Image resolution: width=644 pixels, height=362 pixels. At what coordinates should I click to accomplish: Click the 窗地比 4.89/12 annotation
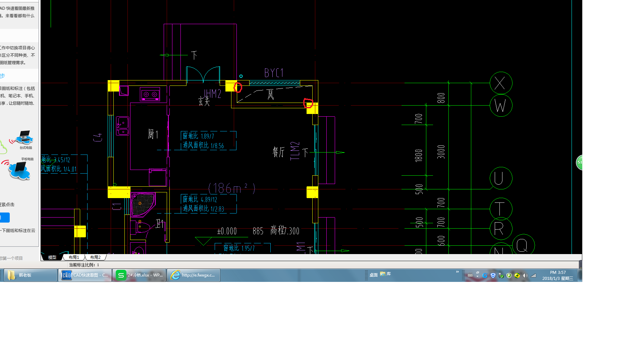click(200, 199)
